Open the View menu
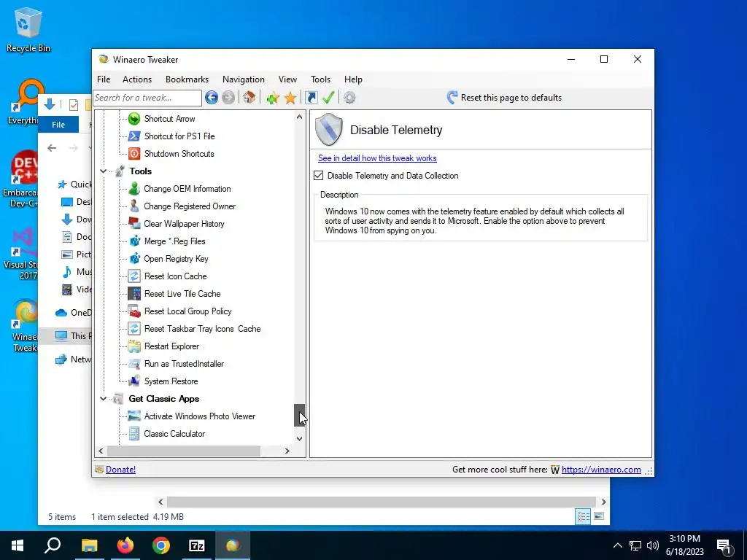 click(x=287, y=79)
